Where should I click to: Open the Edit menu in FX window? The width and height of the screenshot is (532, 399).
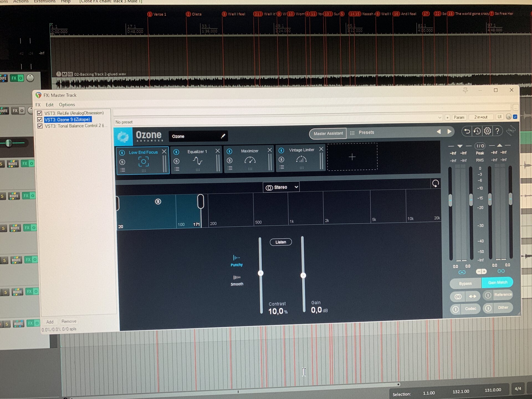click(x=50, y=105)
